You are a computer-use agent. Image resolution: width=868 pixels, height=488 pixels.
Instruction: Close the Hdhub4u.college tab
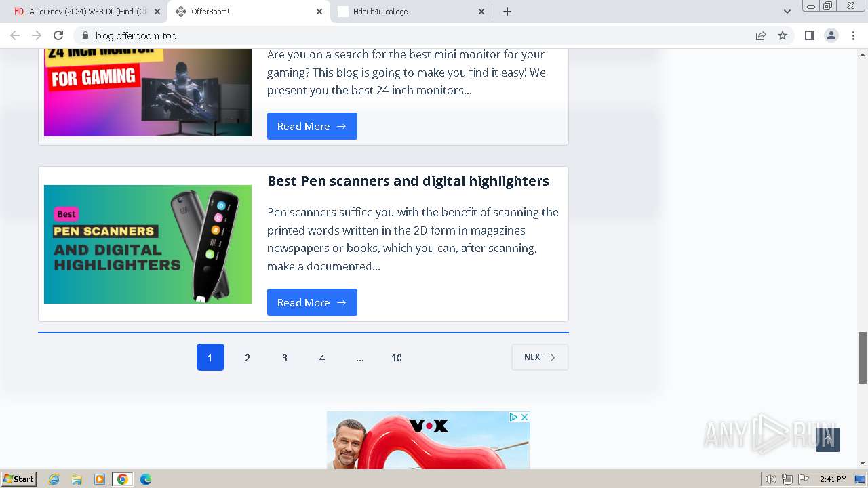click(481, 12)
